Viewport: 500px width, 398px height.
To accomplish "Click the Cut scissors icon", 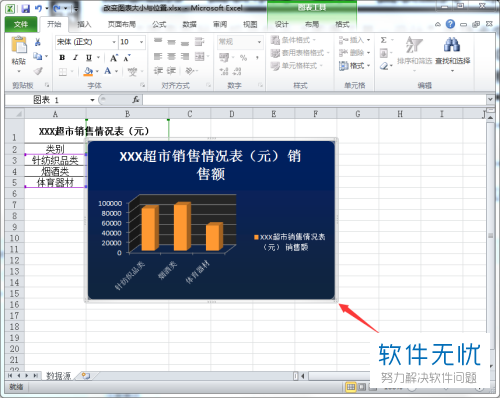I will pos(38,42).
